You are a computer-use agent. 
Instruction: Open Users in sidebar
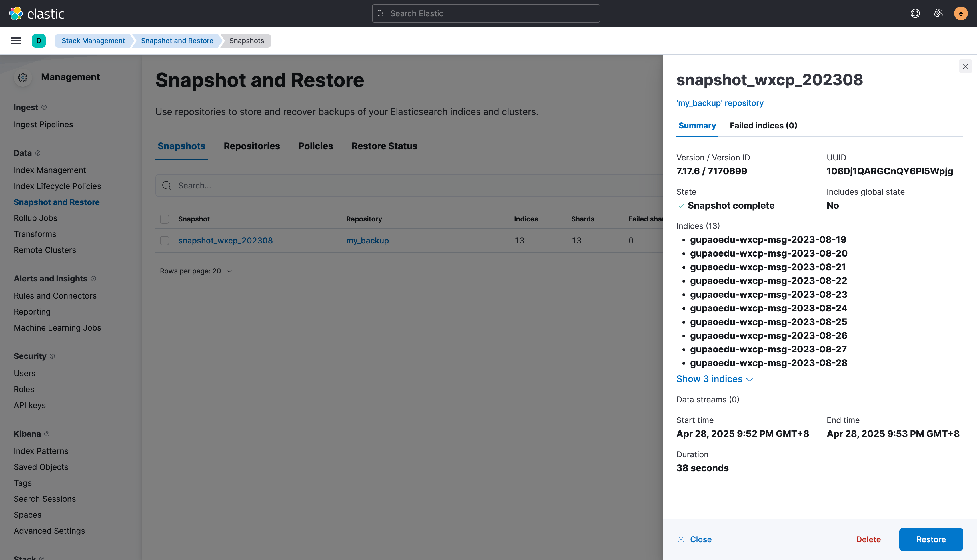coord(25,373)
